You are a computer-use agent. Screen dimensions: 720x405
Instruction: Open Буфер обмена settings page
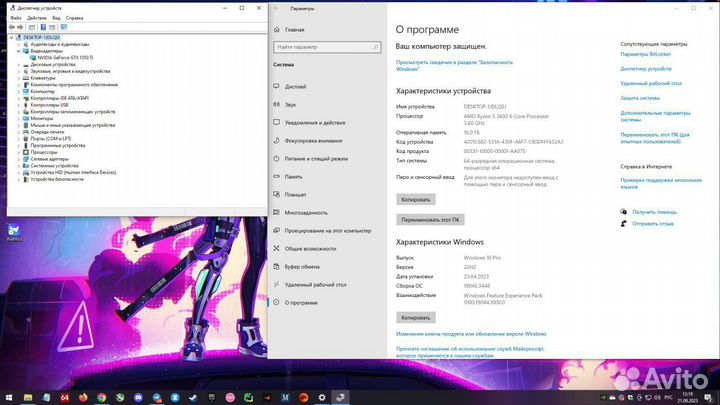coord(302,266)
